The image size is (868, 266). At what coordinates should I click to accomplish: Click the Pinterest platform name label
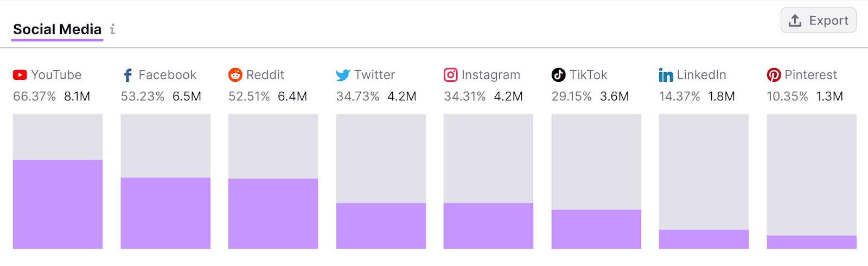click(x=810, y=75)
